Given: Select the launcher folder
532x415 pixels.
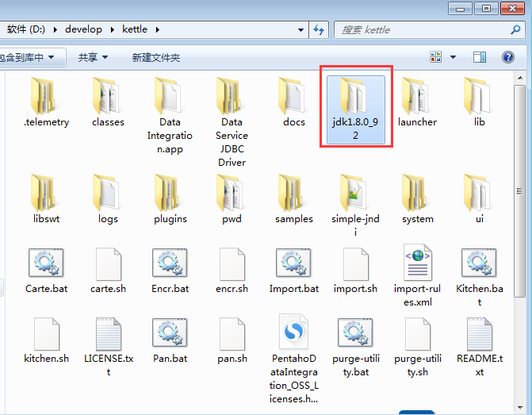Looking at the screenshot, I should [x=417, y=102].
